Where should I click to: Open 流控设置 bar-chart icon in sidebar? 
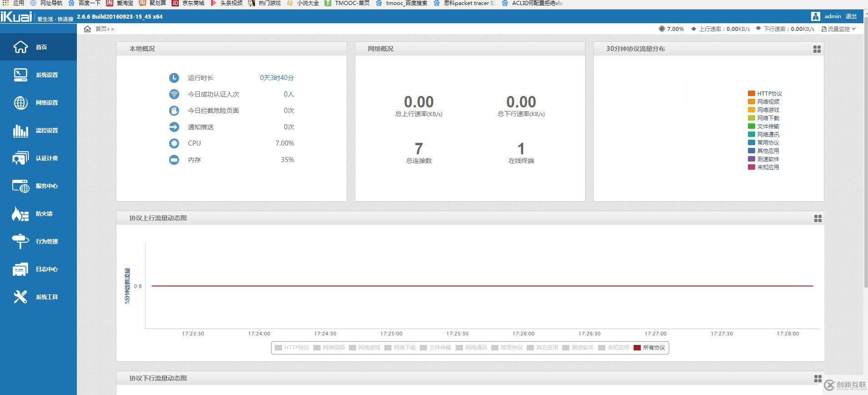tap(20, 131)
